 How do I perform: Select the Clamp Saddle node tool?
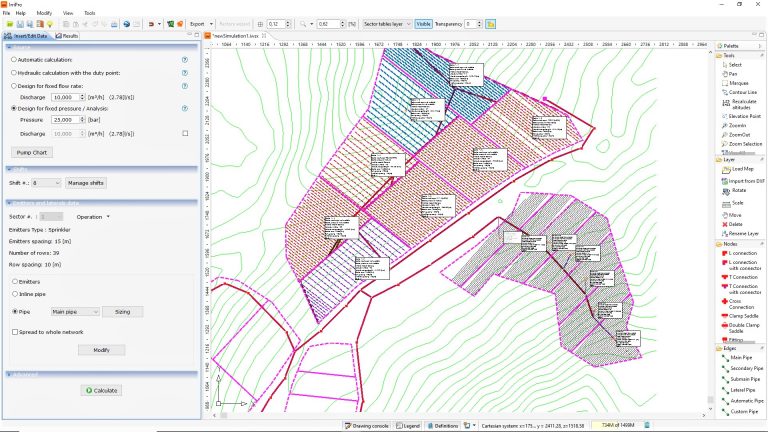coord(741,315)
